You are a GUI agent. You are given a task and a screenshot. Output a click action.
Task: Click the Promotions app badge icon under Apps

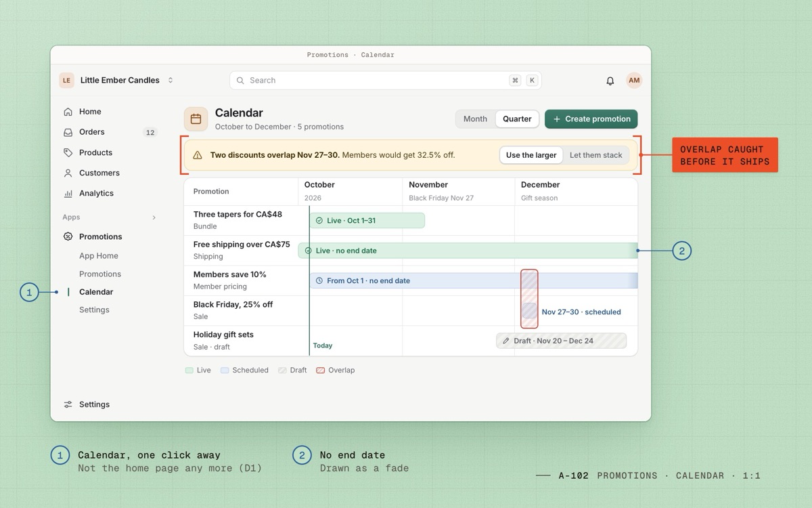click(x=68, y=236)
